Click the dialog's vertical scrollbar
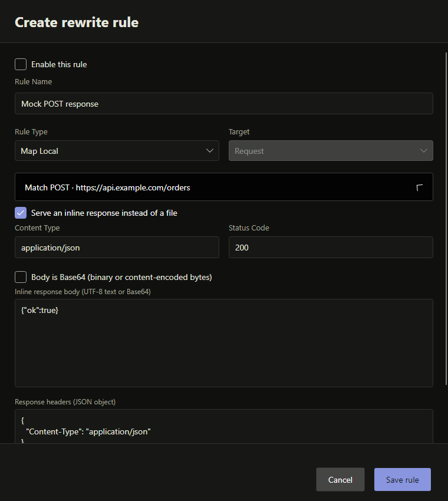The image size is (448, 501). click(446, 219)
